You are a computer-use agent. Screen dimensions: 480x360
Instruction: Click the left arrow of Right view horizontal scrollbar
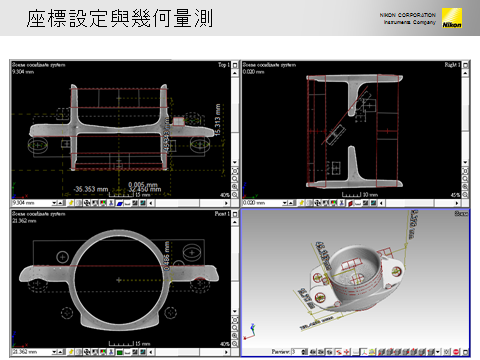point(381,203)
